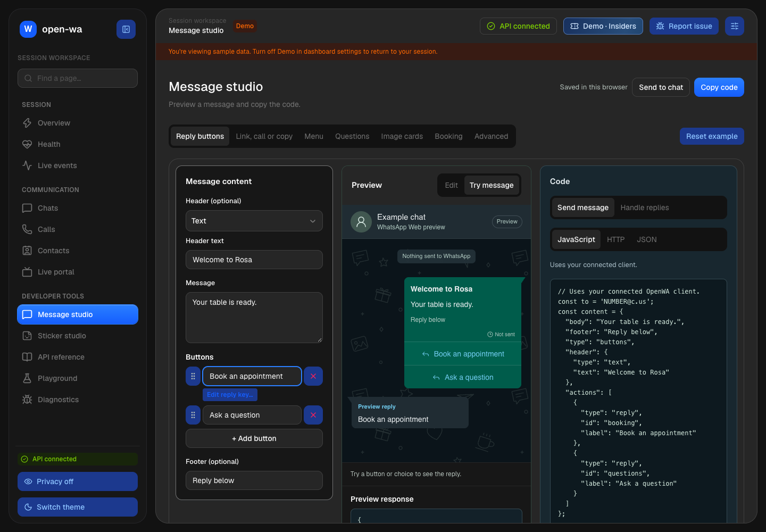
Task: Switch preview to Edit mode
Action: 451,185
